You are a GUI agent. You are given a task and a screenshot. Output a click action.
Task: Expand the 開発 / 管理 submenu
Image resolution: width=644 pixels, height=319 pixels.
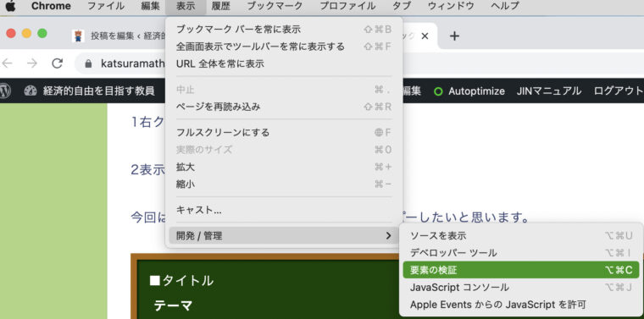(x=284, y=236)
